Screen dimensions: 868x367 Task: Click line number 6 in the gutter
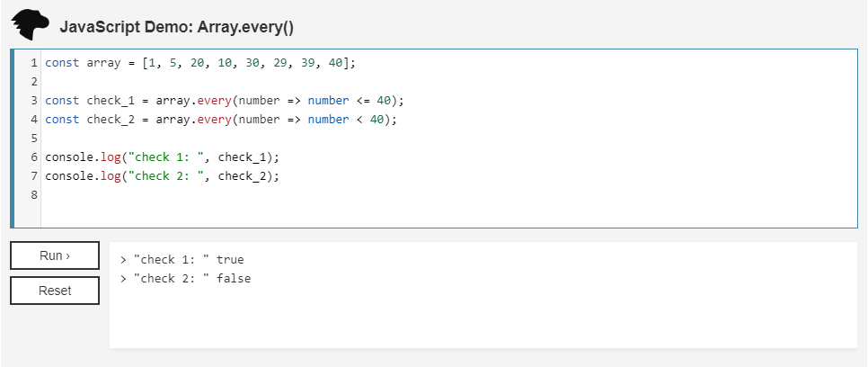click(x=33, y=157)
